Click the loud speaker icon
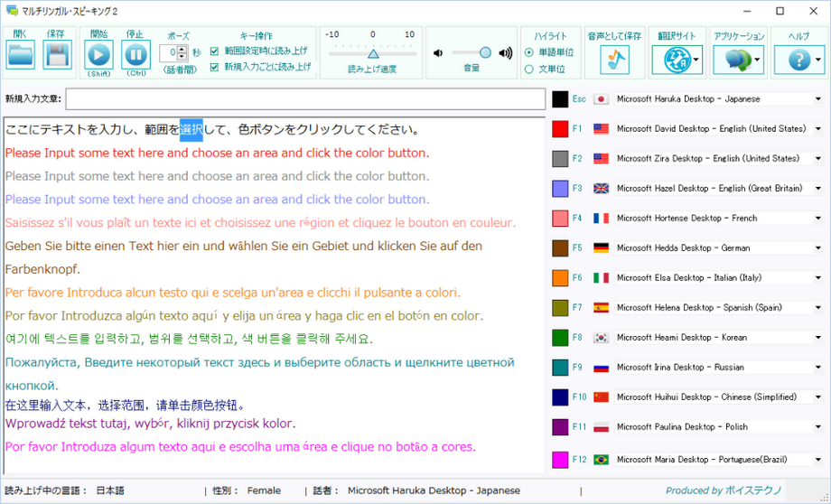This screenshot has height=504, width=831. tap(506, 53)
